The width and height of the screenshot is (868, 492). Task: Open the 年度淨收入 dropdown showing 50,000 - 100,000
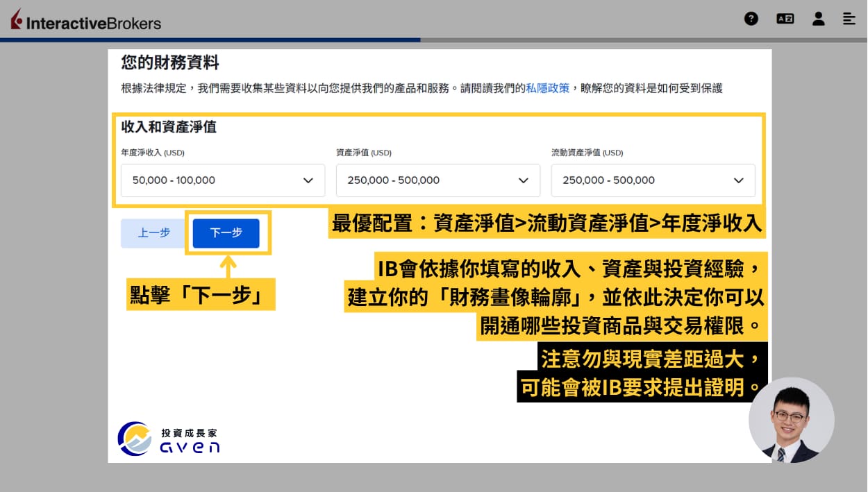[x=223, y=180]
